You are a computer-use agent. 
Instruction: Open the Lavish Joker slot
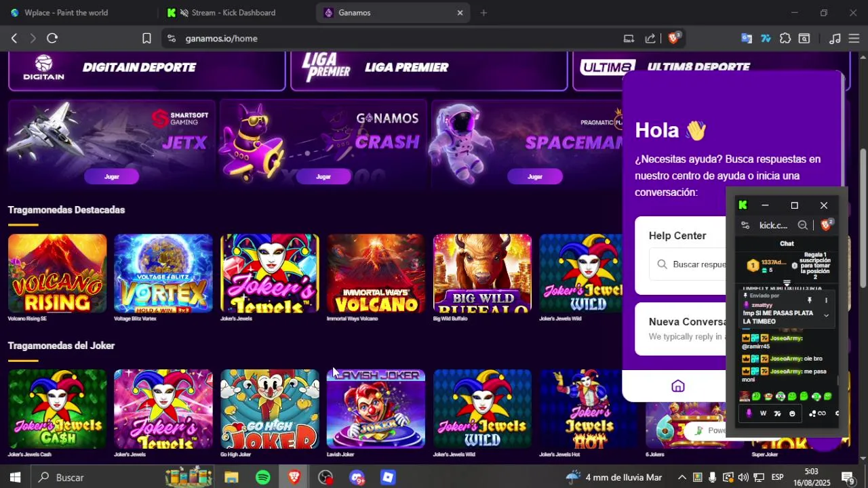tap(376, 409)
